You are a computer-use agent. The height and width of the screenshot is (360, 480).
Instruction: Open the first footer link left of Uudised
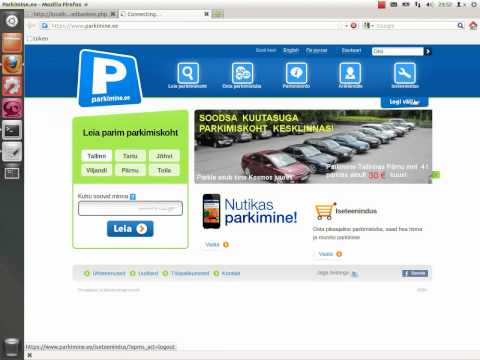[109, 273]
